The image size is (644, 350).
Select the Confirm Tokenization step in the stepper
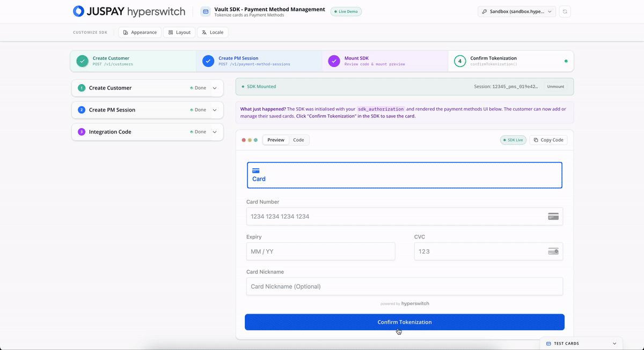(x=511, y=61)
